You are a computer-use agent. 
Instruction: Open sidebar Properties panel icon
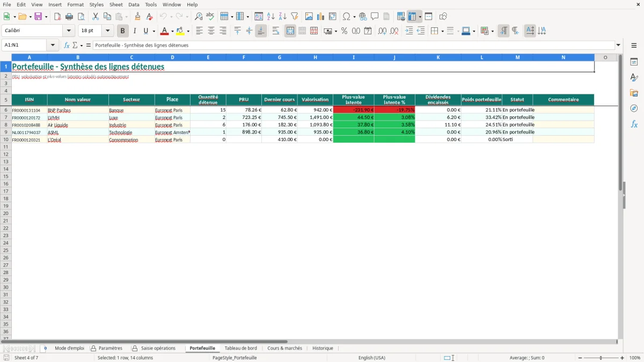[x=634, y=62]
